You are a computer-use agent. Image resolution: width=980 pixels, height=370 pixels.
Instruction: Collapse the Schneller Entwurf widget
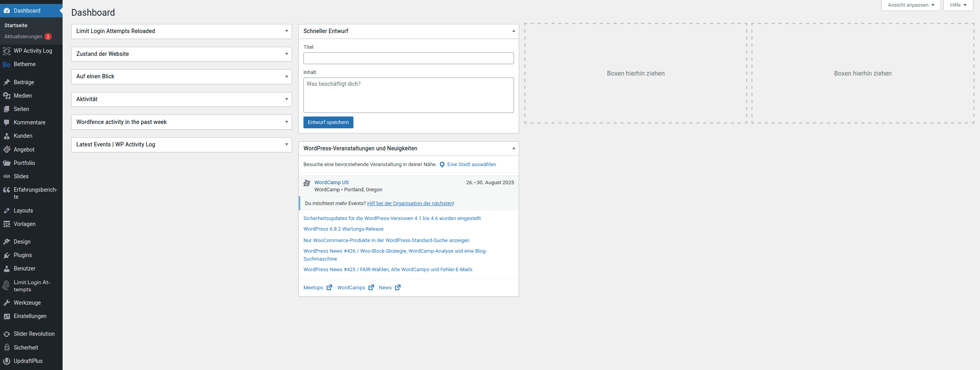[x=514, y=31]
